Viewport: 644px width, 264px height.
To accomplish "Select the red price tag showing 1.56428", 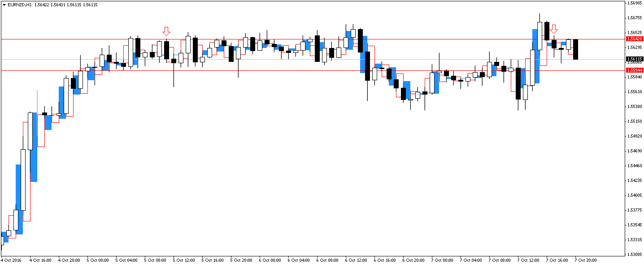I will tap(634, 39).
